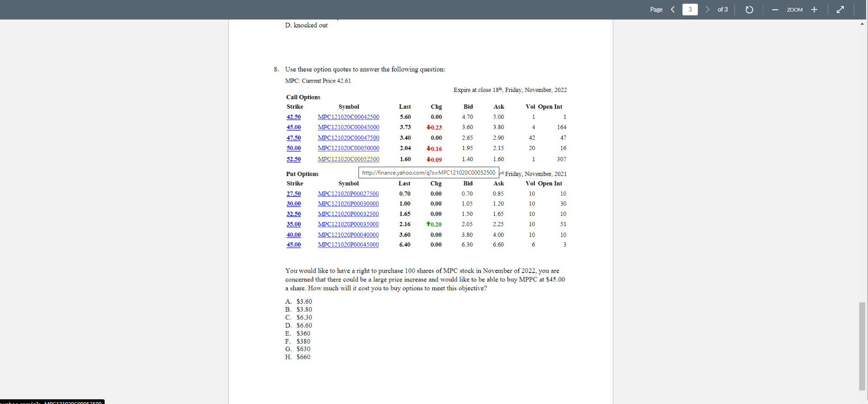Open symbol MPC121020C00047500 link
This screenshot has height=404, width=868.
tap(348, 138)
